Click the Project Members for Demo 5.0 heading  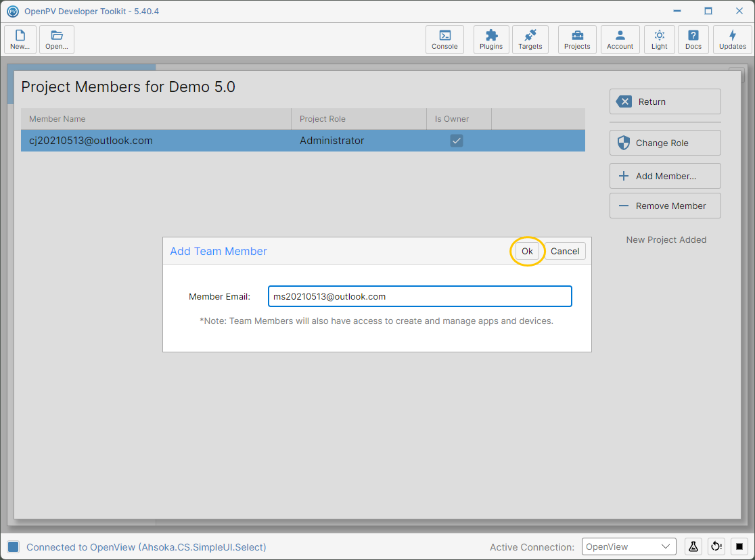coord(128,87)
